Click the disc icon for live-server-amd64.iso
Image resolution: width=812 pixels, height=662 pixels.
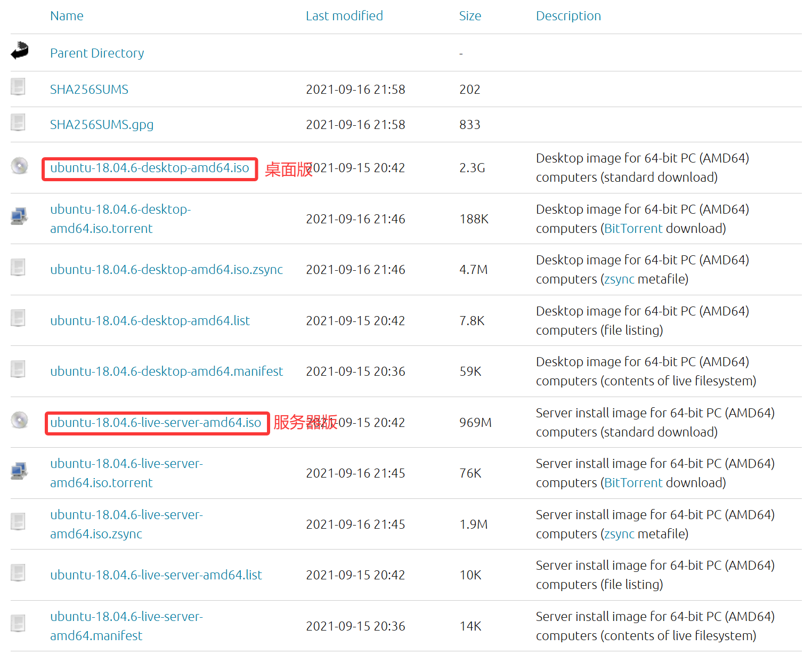click(20, 420)
